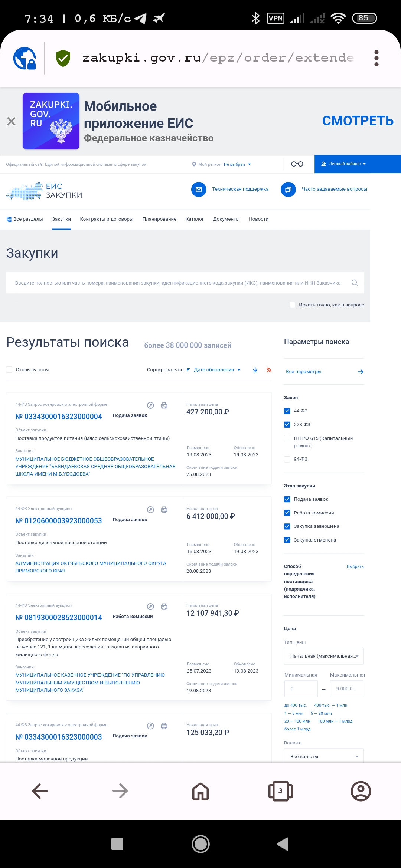The height and width of the screenshot is (868, 401).
Task: Click the RSS feed icon
Action: pos(269,370)
